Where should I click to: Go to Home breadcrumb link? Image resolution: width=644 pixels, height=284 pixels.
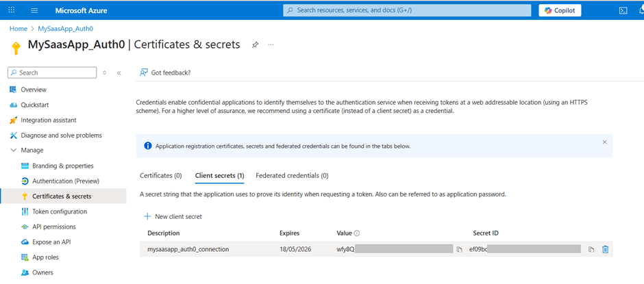18,29
